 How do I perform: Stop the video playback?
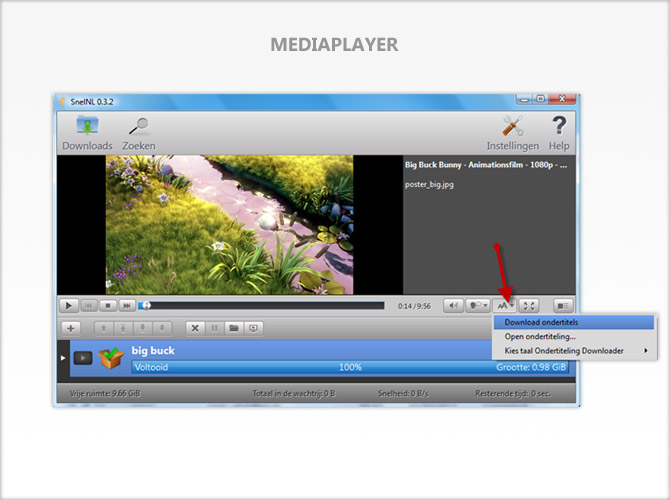click(108, 306)
